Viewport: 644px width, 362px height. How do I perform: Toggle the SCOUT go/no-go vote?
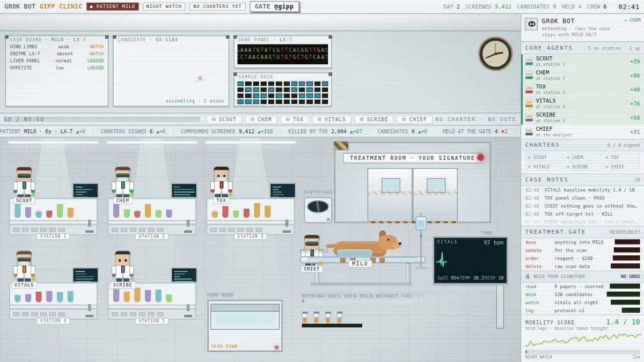click(x=224, y=119)
